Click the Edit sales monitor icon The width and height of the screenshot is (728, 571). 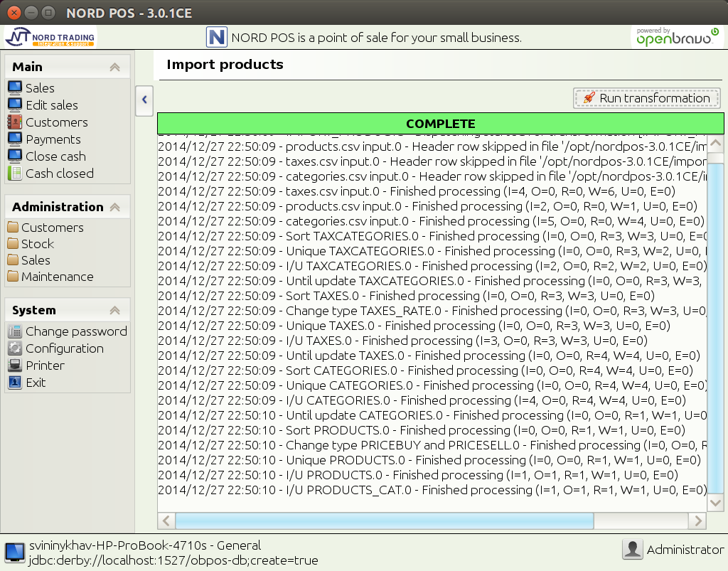[x=14, y=105]
